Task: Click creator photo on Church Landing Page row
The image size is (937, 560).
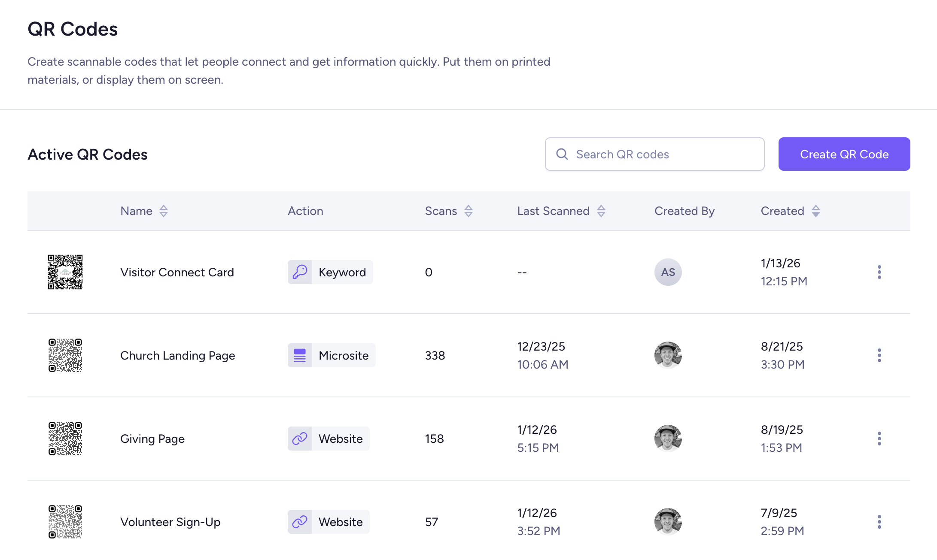Action: [668, 355]
